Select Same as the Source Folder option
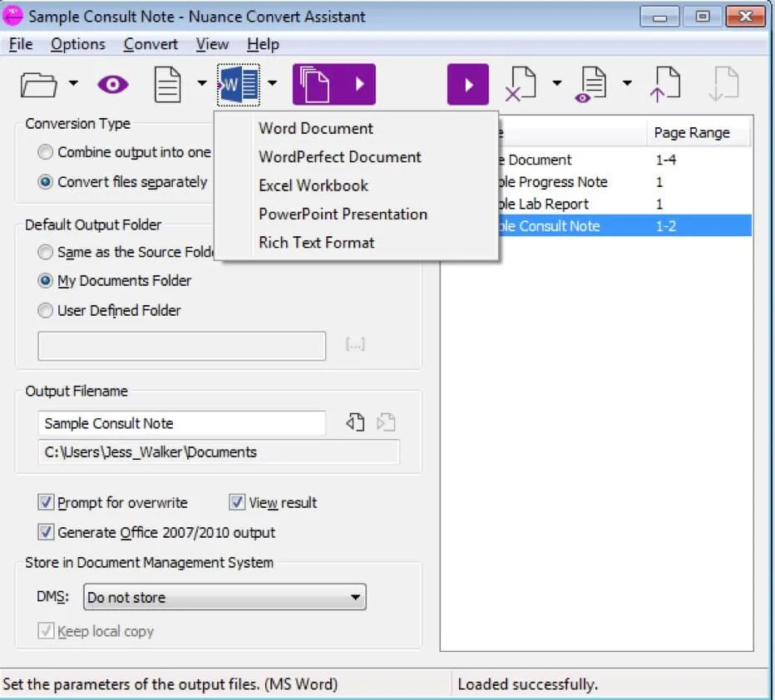 point(46,252)
